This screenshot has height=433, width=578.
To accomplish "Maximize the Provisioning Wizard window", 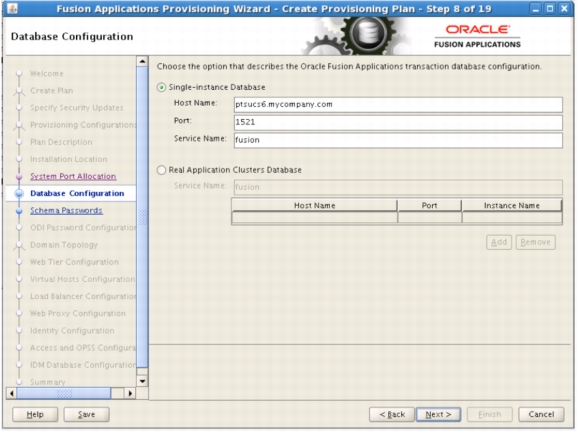I will click(x=550, y=9).
